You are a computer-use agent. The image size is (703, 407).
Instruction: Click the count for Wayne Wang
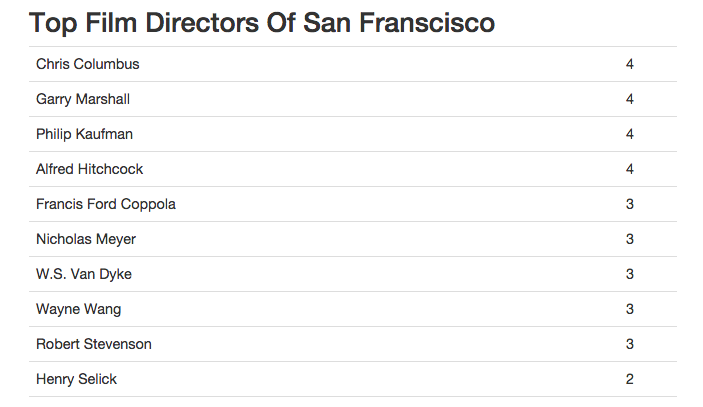[x=629, y=309]
